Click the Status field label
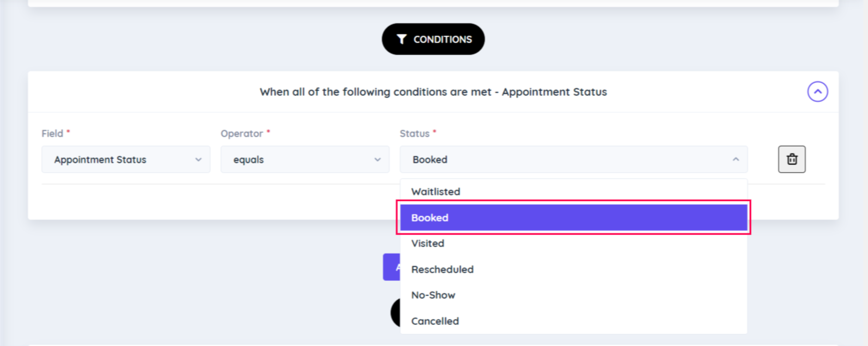868x346 pixels. pos(414,133)
